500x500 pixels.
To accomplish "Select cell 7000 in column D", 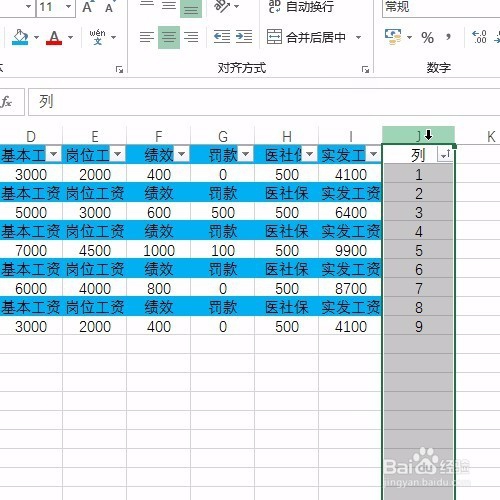I will [31, 251].
